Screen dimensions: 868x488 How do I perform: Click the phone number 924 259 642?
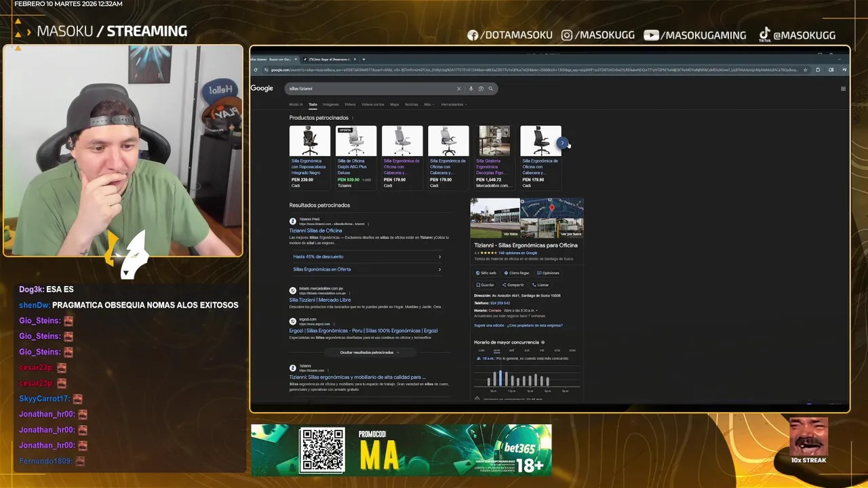point(500,303)
